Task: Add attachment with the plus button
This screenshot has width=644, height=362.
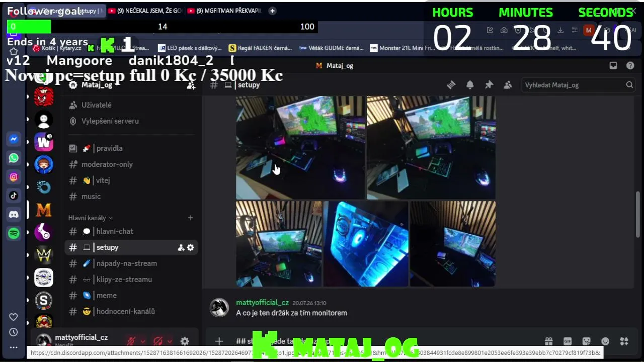Action: (x=219, y=341)
